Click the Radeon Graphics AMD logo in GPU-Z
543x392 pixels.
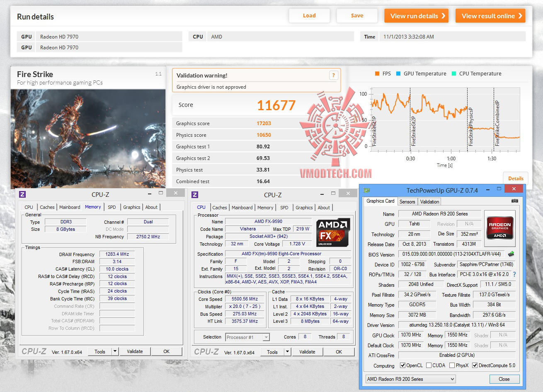point(499,227)
